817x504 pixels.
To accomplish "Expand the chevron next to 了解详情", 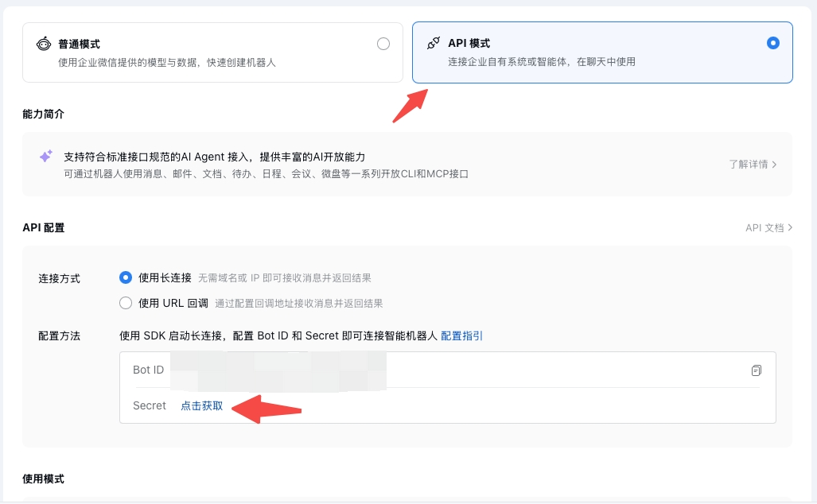I will pyautogui.click(x=774, y=165).
